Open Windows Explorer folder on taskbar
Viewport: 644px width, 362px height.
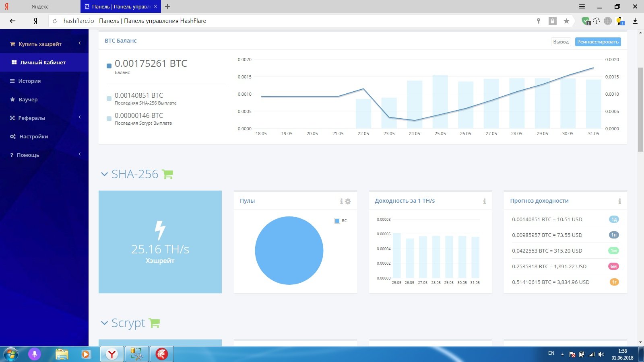tap(62, 354)
